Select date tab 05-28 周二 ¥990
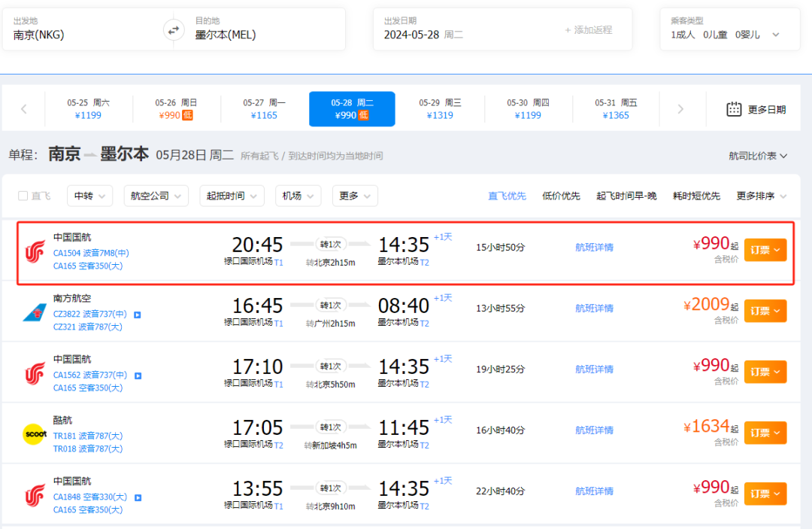Viewport: 812px width, 529px height. 352,109
